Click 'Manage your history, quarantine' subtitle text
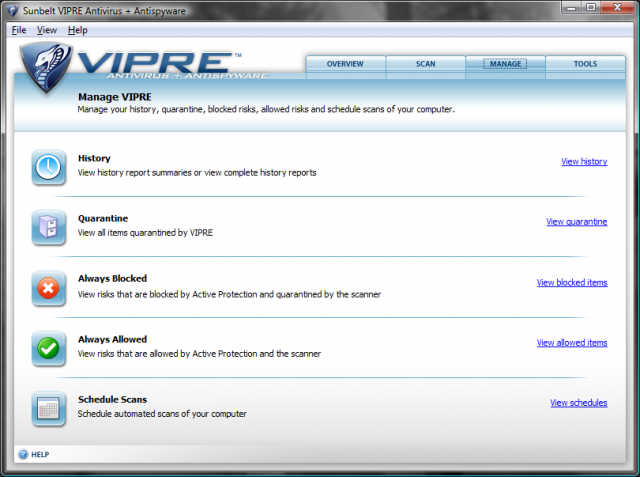The width and height of the screenshot is (640, 477). tap(266, 109)
